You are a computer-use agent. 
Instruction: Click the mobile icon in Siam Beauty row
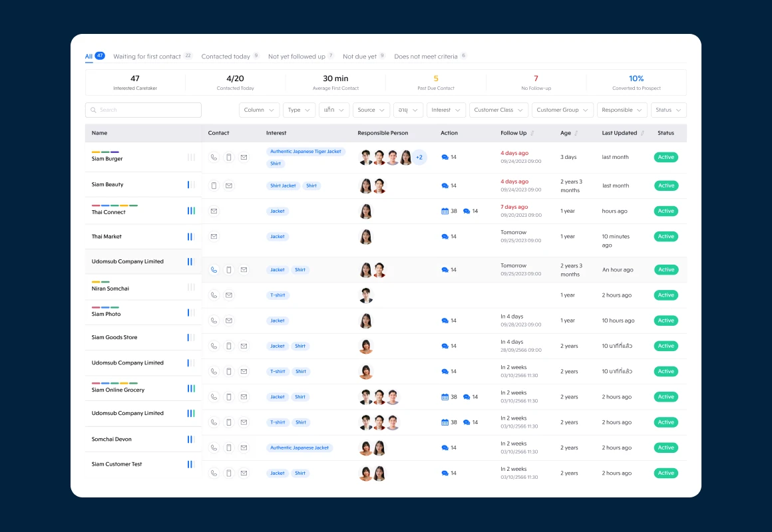point(214,186)
